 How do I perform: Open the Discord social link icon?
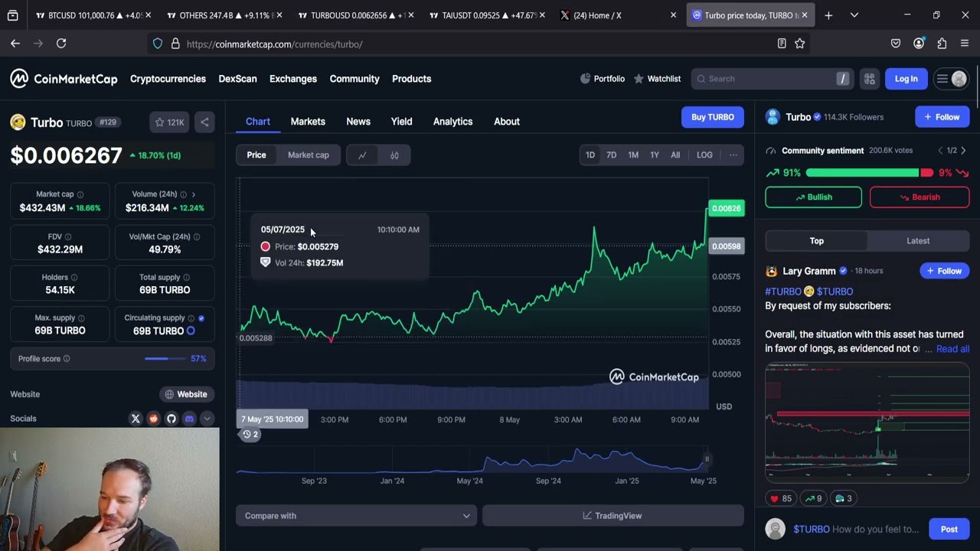[189, 419]
